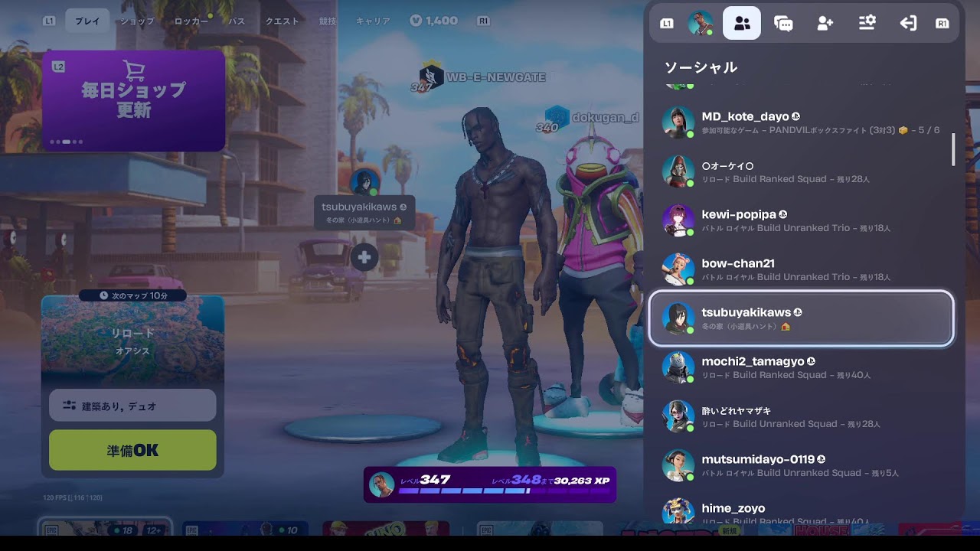Click the plus icon to invite a player

click(x=364, y=257)
